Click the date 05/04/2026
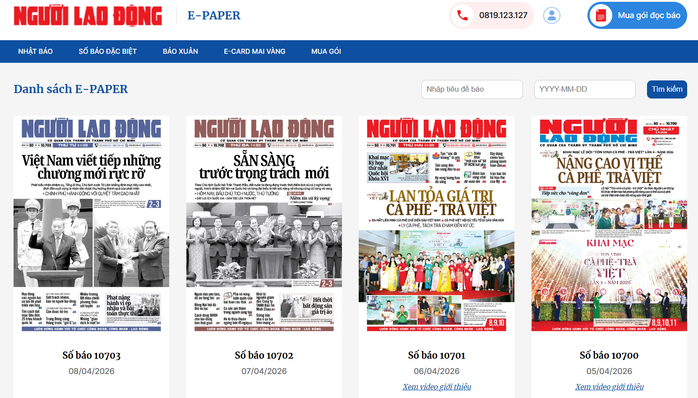This screenshot has height=398, width=698. [x=609, y=371]
